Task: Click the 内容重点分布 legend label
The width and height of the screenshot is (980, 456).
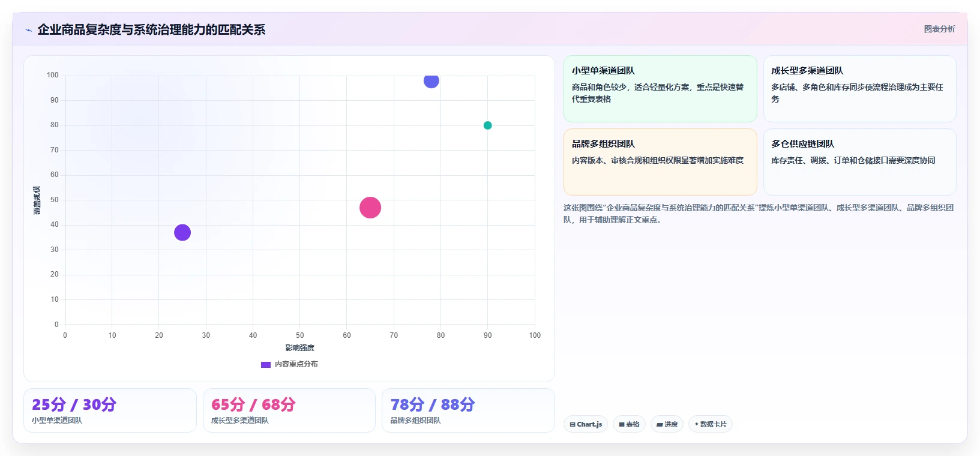Action: click(296, 364)
